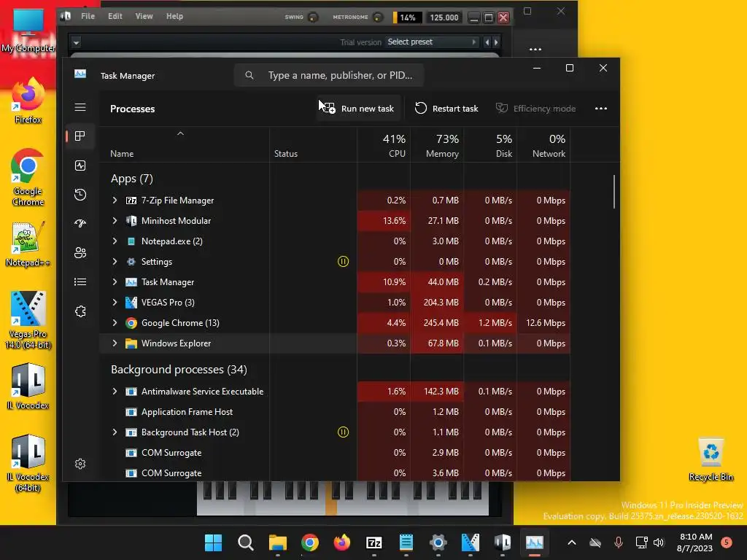The image size is (747, 560).
Task: Open the Users sidebar icon
Action: pyautogui.click(x=80, y=252)
